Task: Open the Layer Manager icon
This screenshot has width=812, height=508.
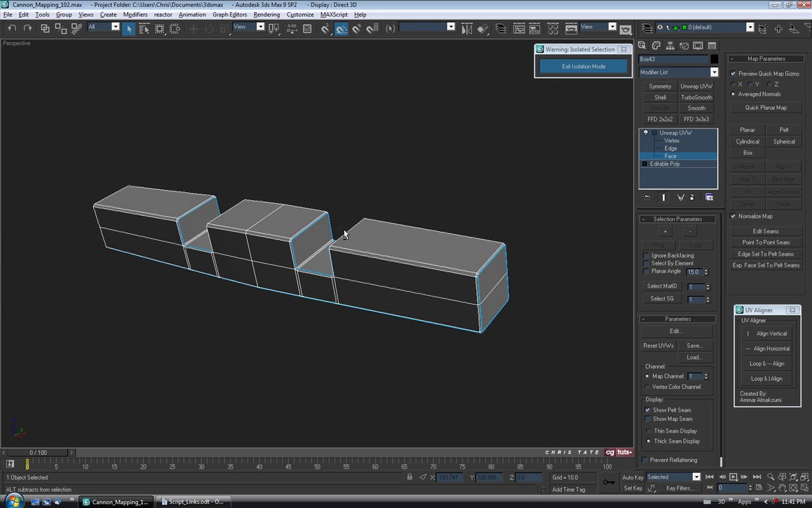Action: [x=501, y=28]
